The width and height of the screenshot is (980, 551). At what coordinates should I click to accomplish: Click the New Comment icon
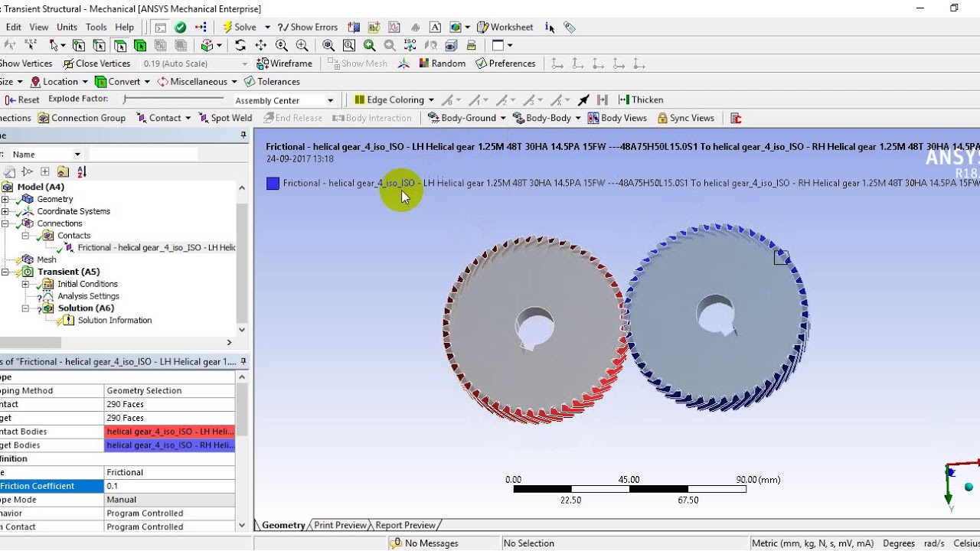(x=435, y=27)
